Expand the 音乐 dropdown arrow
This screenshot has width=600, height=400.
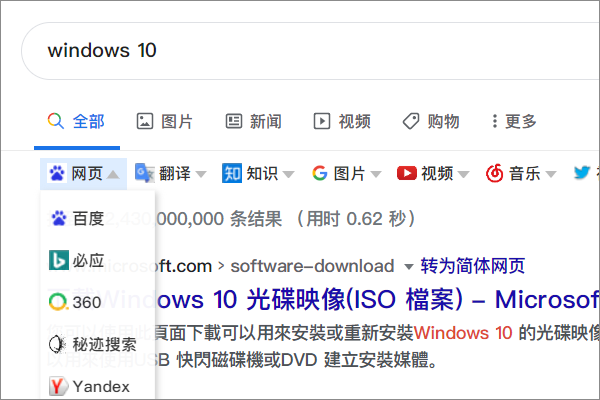click(x=551, y=175)
